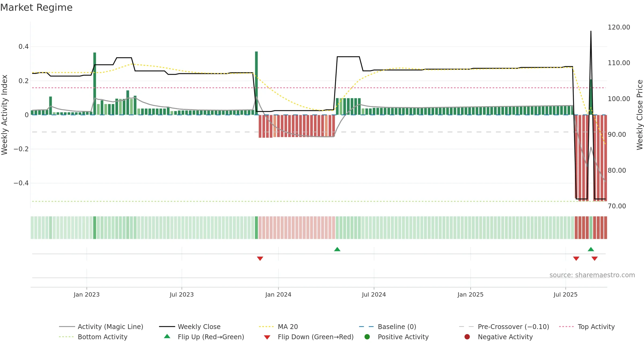Click the 90.00 price axis label
644x362 pixels.
(x=617, y=135)
